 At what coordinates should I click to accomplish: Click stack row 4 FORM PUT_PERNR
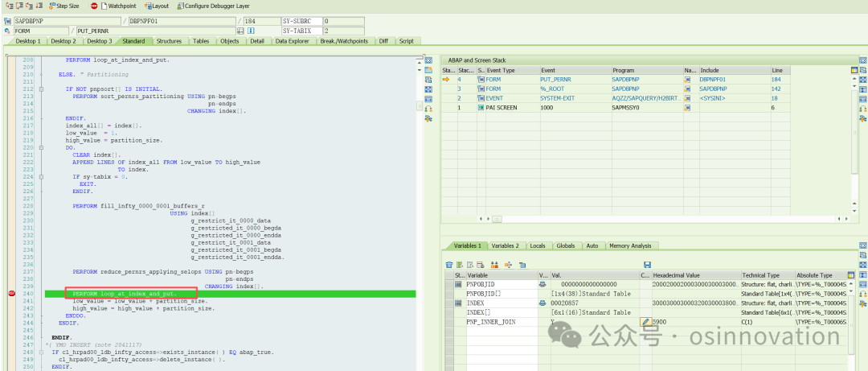pos(615,80)
